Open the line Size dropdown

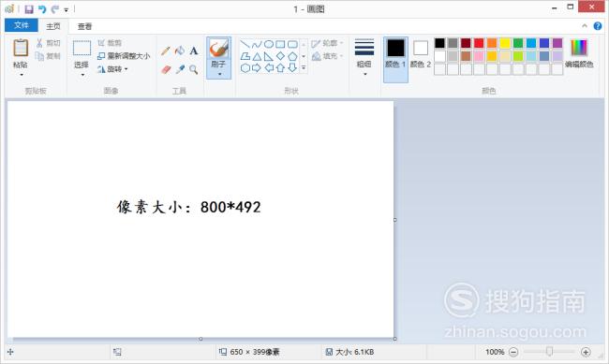tap(364, 57)
